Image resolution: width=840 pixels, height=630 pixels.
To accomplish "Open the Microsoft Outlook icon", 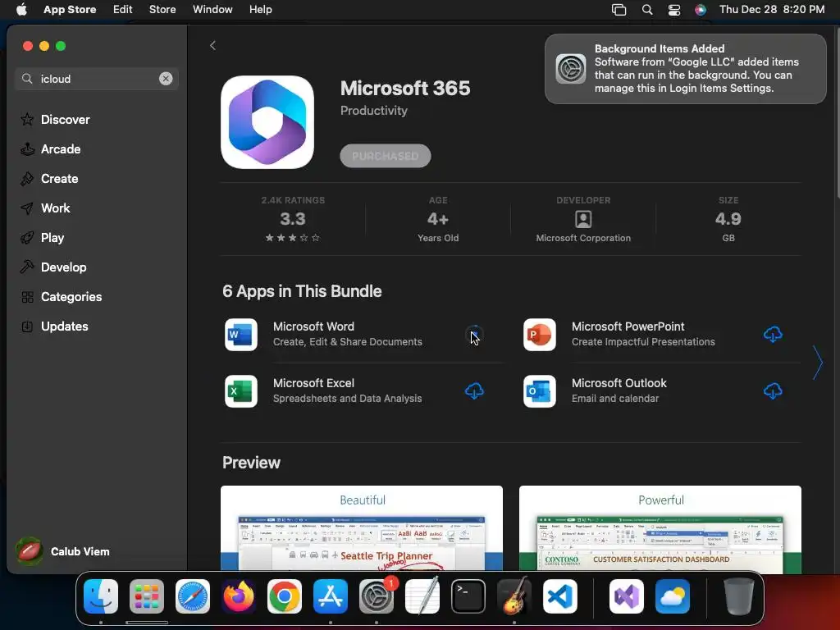I will (540, 391).
